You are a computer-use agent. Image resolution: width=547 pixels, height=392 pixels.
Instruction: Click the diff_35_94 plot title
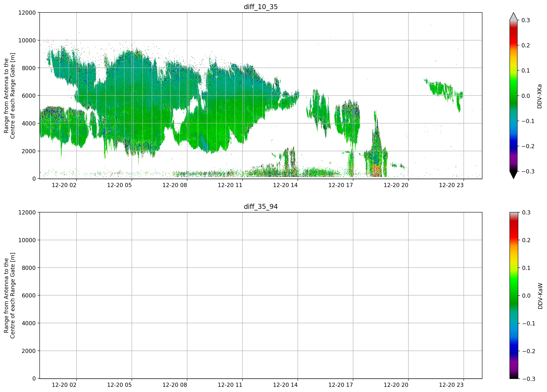click(261, 207)
